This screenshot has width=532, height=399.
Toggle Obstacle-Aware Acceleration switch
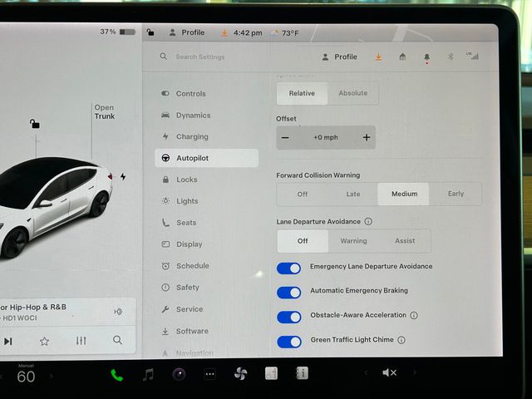[289, 318]
